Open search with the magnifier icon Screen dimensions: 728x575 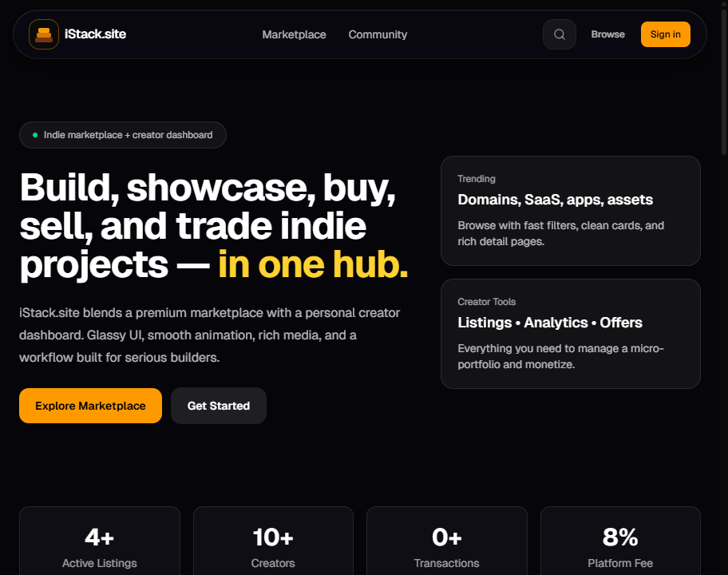pos(560,34)
